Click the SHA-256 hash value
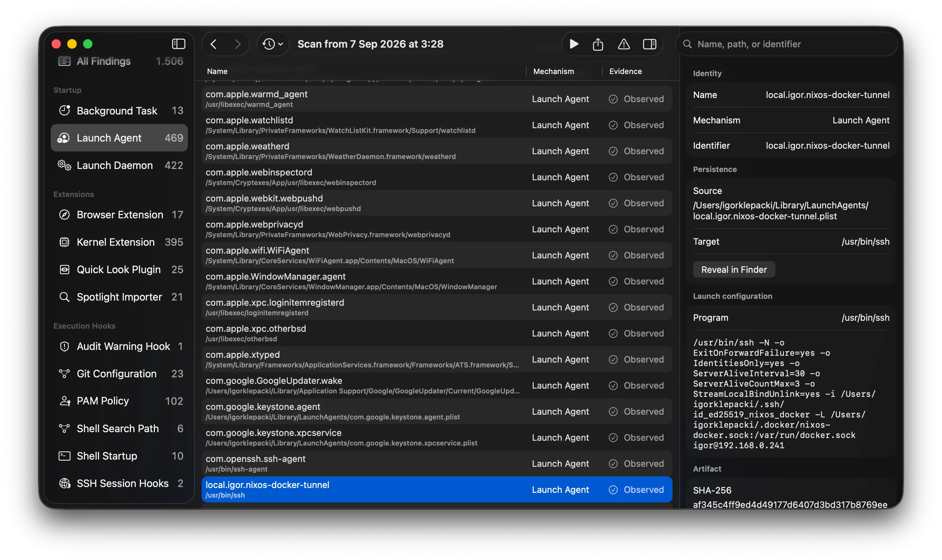The image size is (942, 560). coord(790,504)
